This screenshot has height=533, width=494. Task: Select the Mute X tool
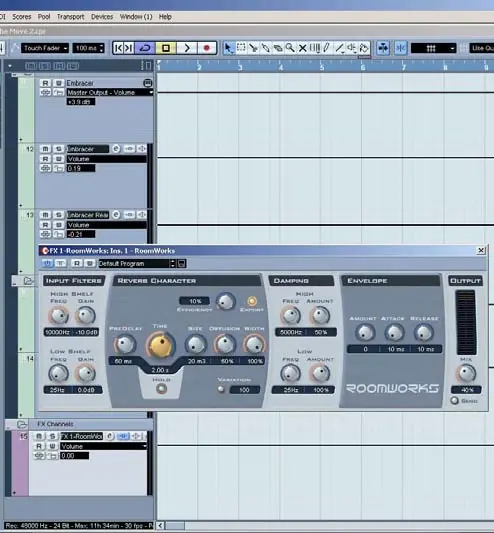[x=302, y=48]
